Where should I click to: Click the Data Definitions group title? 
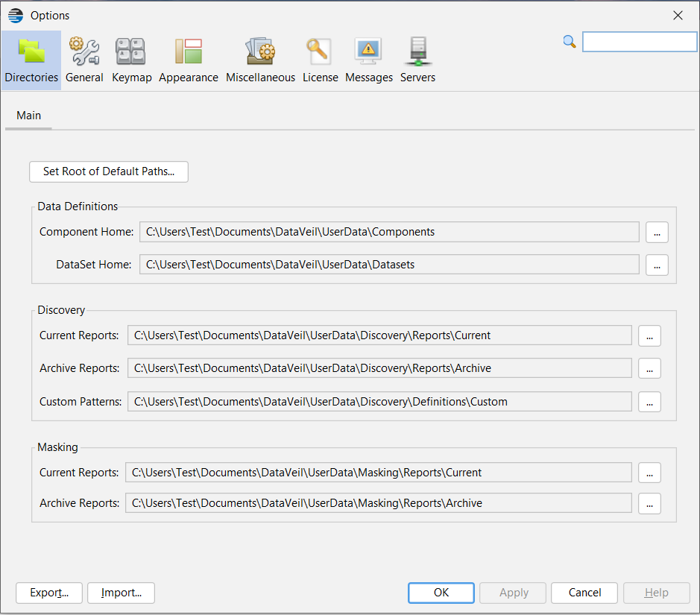point(78,206)
